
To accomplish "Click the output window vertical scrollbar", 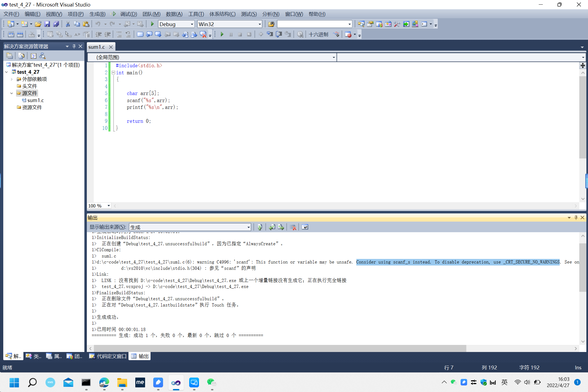I will coord(583,267).
